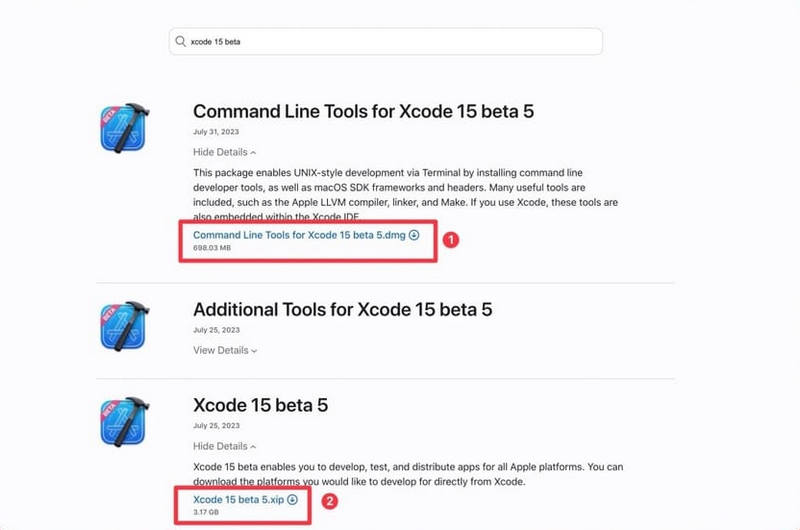
Task: Select the Additional Tools for Xcode 15 heading
Action: point(342,309)
